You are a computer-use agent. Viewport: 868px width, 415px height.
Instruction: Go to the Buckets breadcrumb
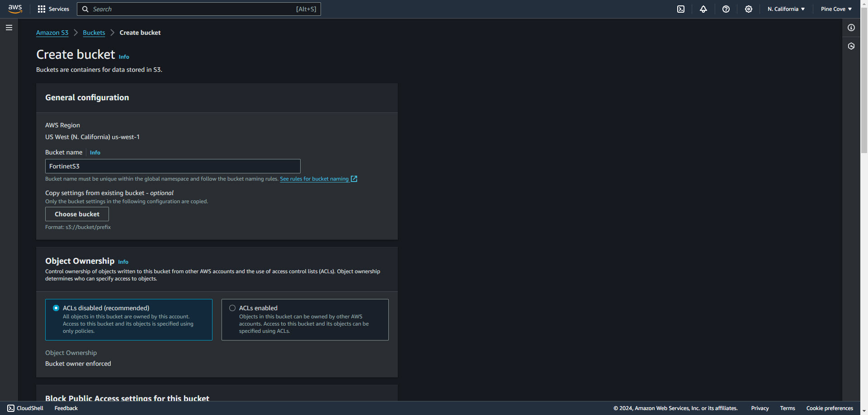94,33
